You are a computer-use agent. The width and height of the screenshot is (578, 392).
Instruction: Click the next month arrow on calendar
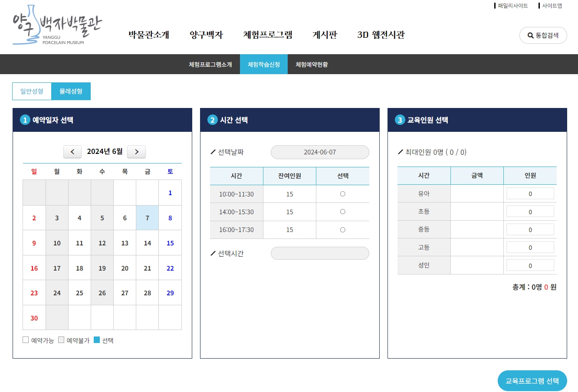point(136,152)
